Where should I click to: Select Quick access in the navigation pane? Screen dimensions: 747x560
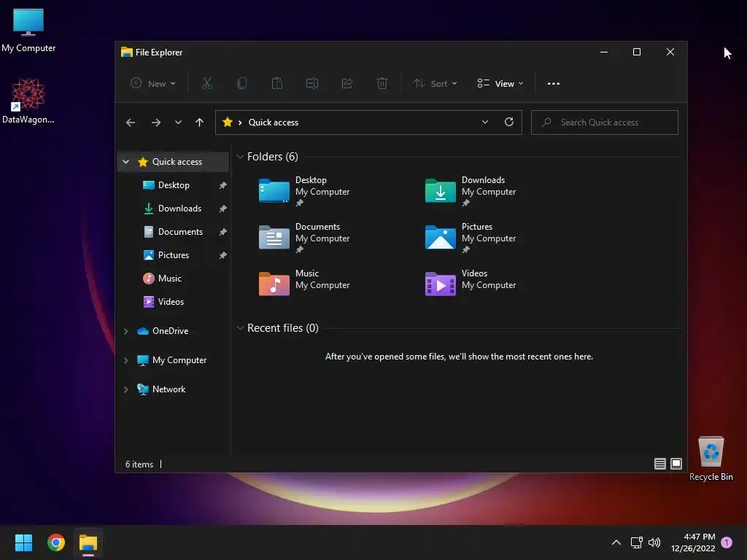(x=177, y=162)
